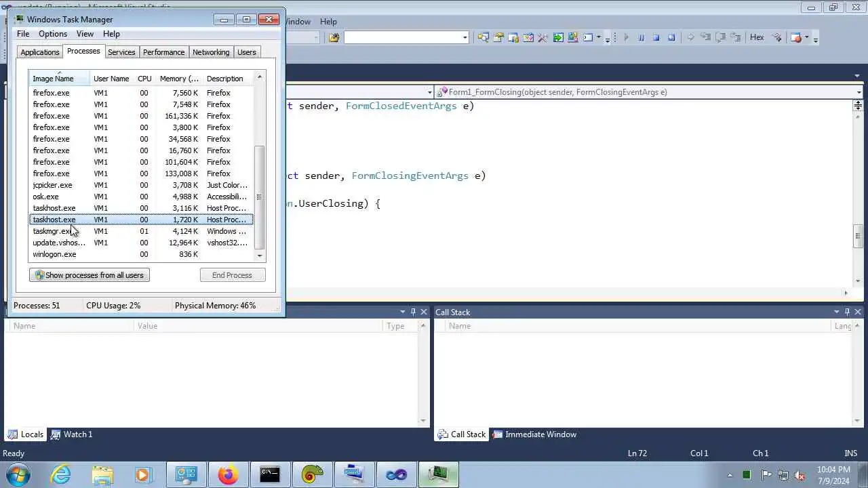Sort processes by CPU column header

point(144,79)
